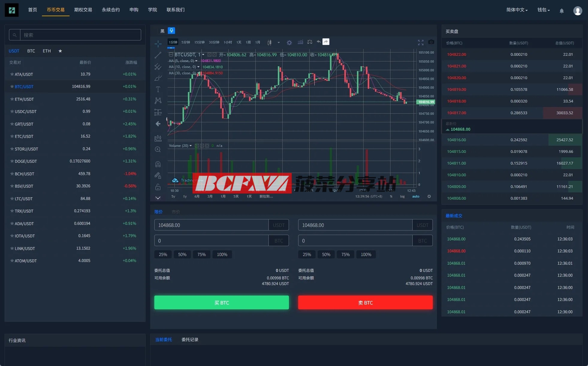Set buy amount to 50%
The height and width of the screenshot is (366, 588).
coord(182,254)
